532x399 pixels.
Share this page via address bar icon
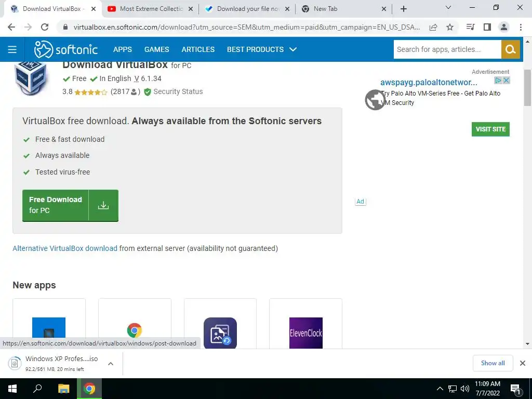tap(433, 27)
